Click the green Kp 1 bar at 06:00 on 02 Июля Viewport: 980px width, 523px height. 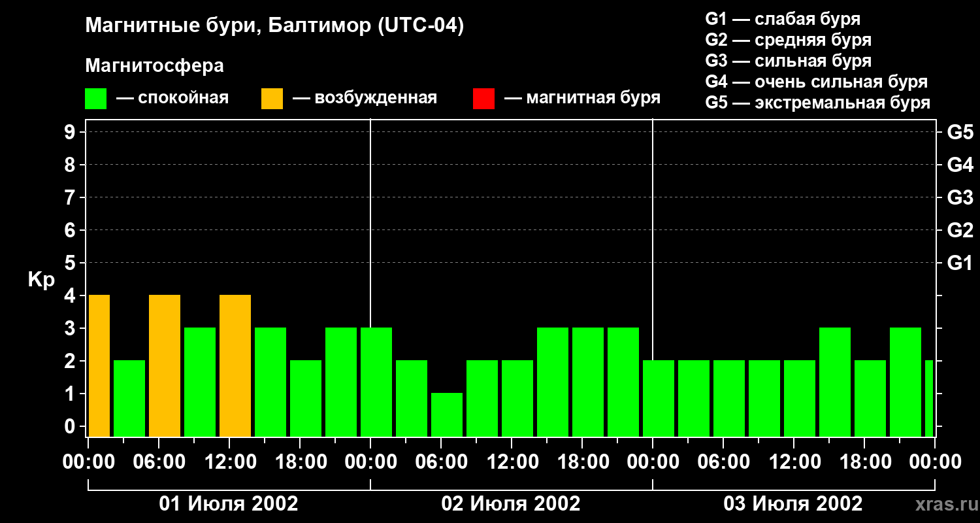(447, 414)
